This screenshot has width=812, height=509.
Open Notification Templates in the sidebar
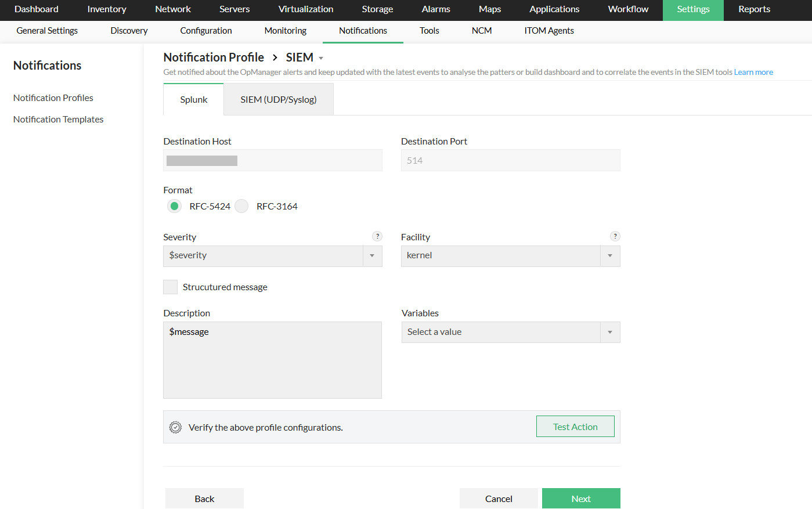59,120
